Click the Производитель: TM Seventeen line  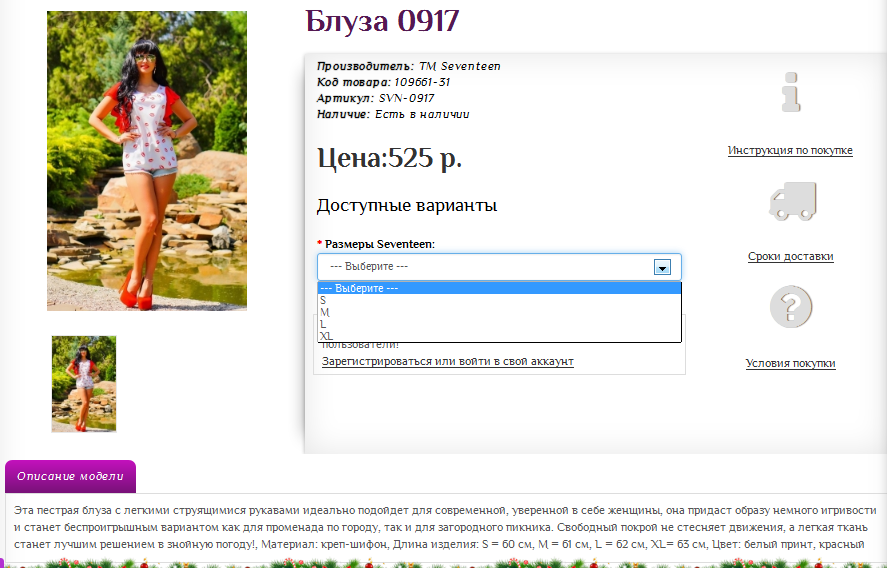coord(408,66)
